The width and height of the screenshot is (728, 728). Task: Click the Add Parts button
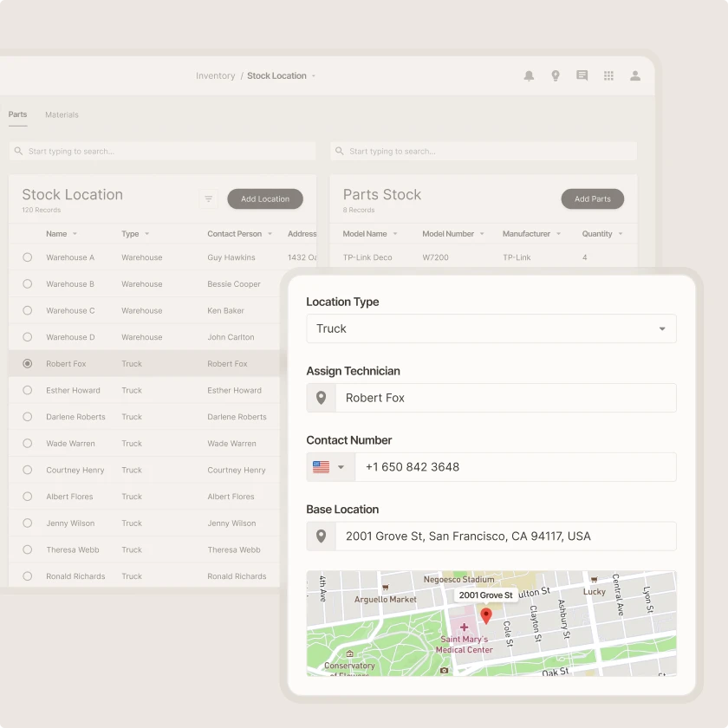(593, 198)
